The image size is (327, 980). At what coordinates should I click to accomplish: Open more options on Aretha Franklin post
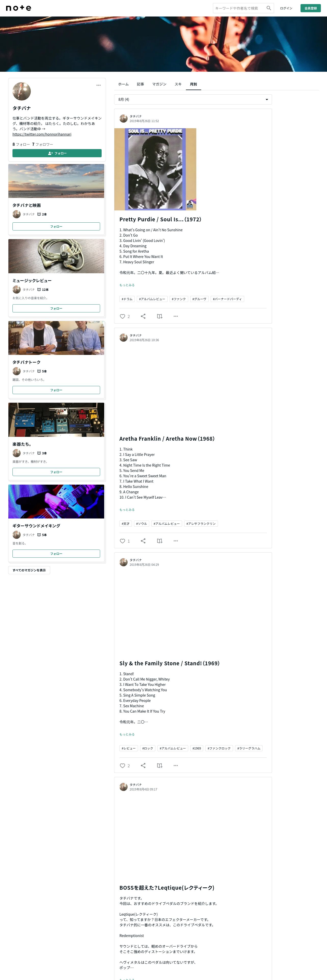click(x=175, y=541)
